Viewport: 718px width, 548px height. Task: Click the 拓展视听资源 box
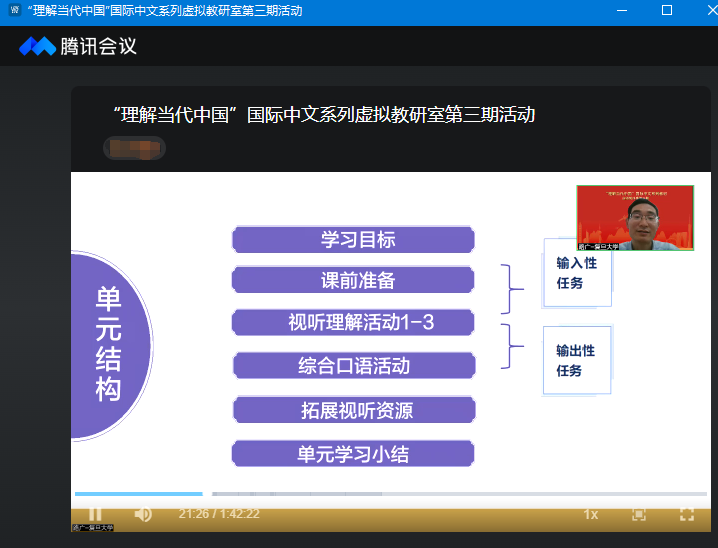tap(353, 410)
